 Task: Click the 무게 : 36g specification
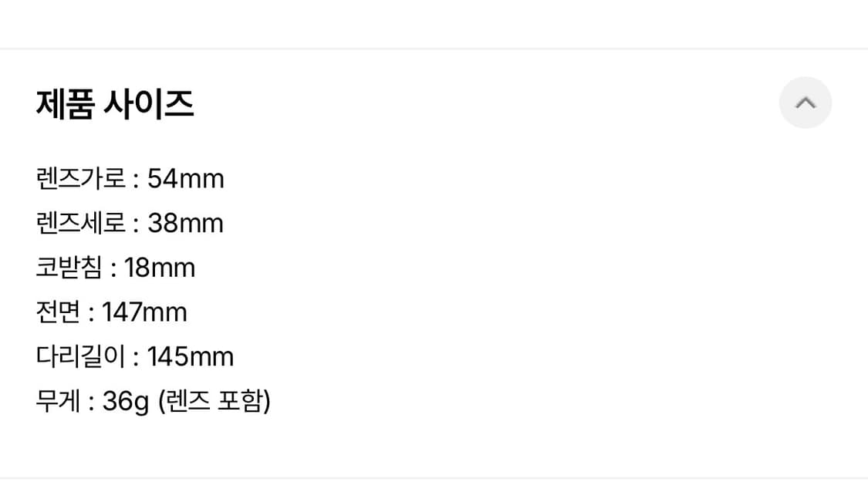[155, 401]
